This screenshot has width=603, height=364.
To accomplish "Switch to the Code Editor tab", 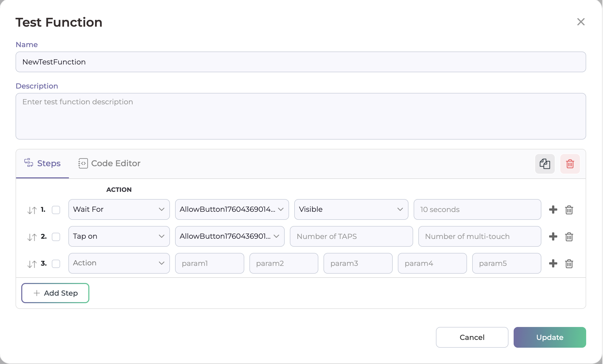I will [109, 163].
